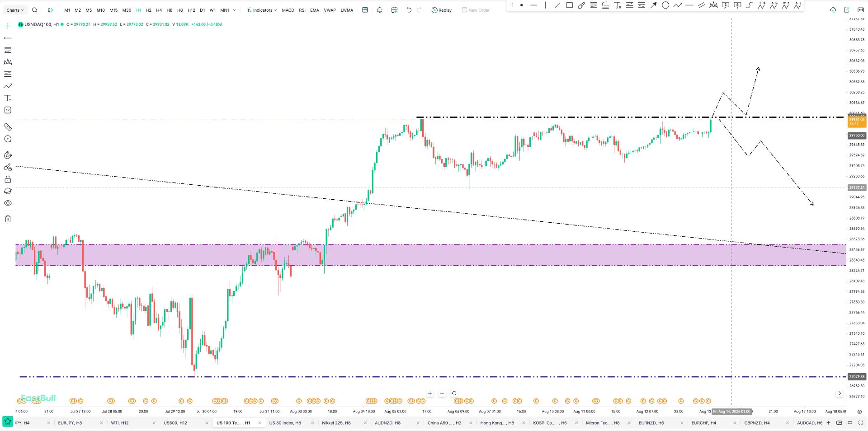
Task: Close the US 30 Index, H8 tab
Action: [312, 423]
